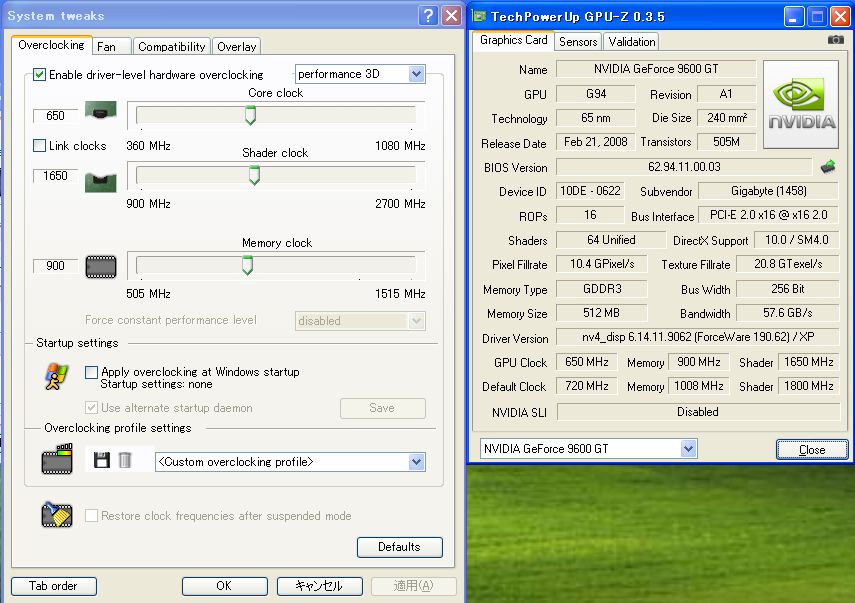Click the NVIDIA logo in GPU-Z
Image resolution: width=855 pixels, height=603 pixels.
pos(801,105)
